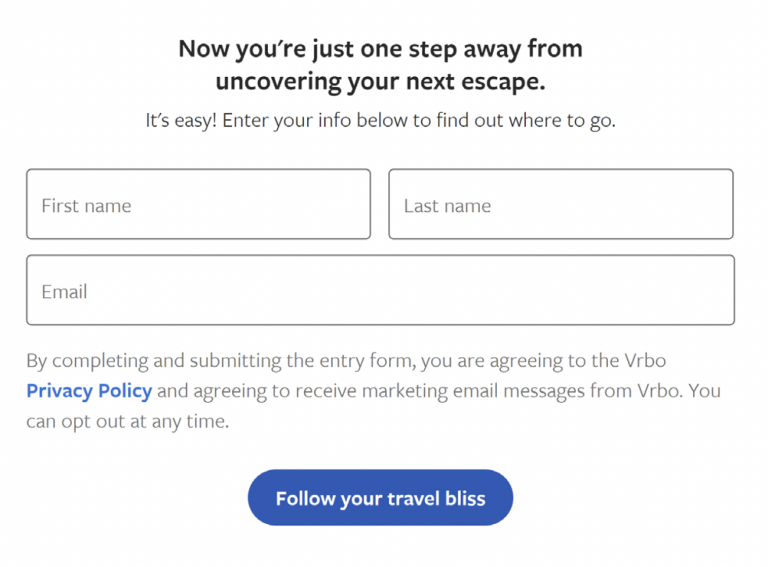The height and width of the screenshot is (567, 768).
Task: Open the Vrbo Privacy Policy link
Action: [89, 391]
